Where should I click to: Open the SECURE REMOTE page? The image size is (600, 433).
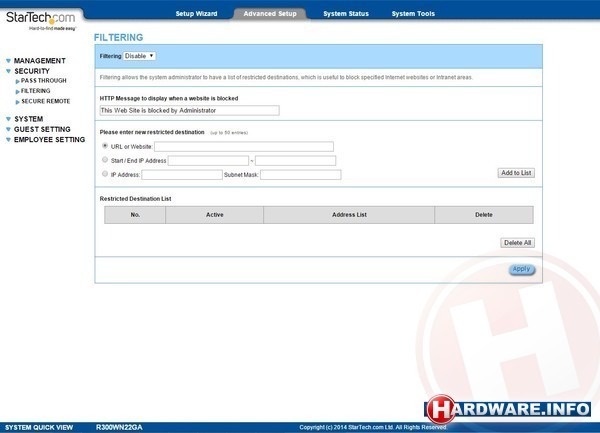pyautogui.click(x=46, y=101)
